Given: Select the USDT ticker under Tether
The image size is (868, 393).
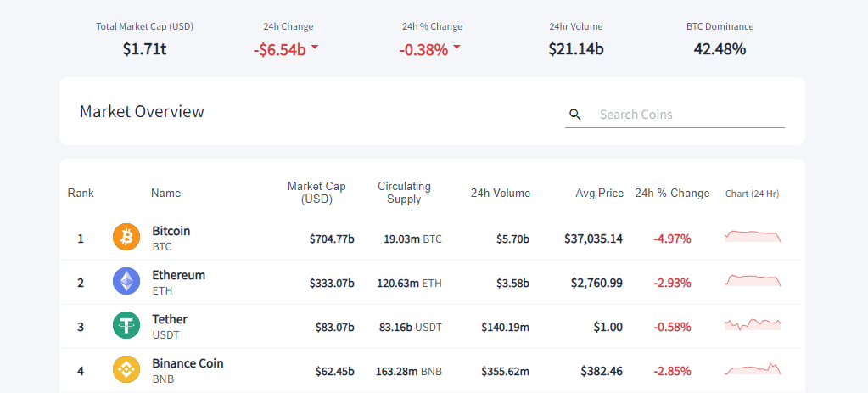Looking at the screenshot, I should [x=165, y=335].
